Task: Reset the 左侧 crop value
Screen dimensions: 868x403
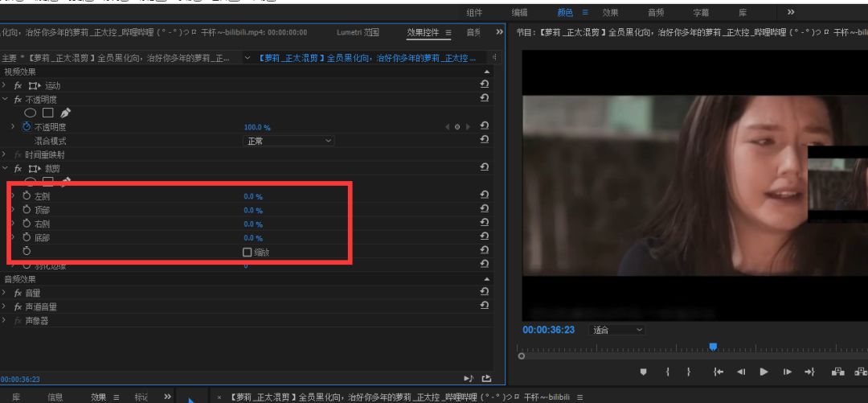Action: point(485,195)
